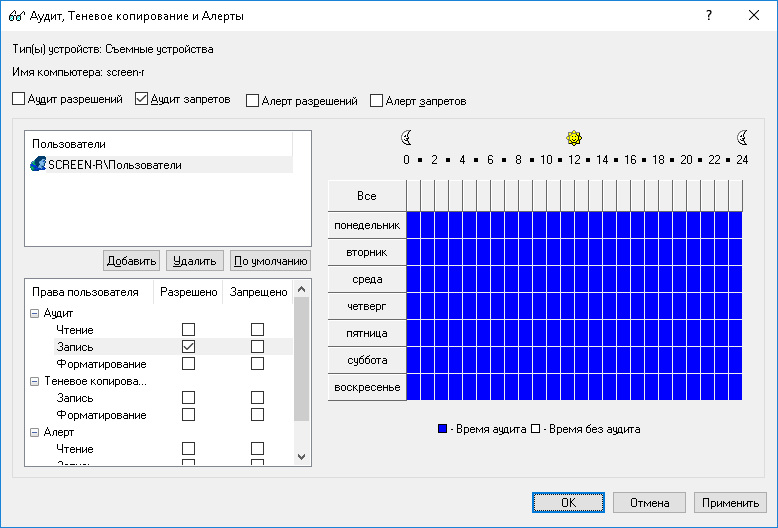Toggle the Алерт разрешений checkbox
The image size is (778, 528).
(x=253, y=101)
